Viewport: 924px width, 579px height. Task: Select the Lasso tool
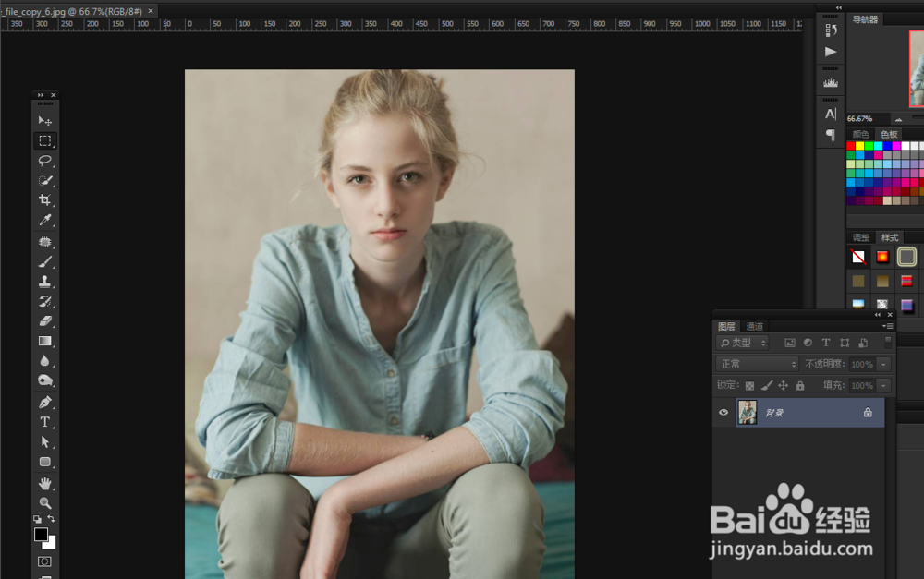[x=44, y=161]
